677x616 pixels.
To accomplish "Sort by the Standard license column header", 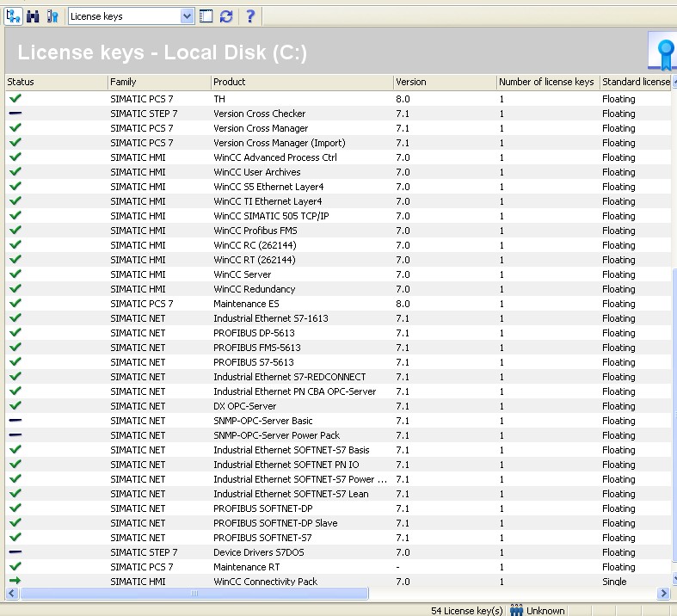I will coord(636,82).
